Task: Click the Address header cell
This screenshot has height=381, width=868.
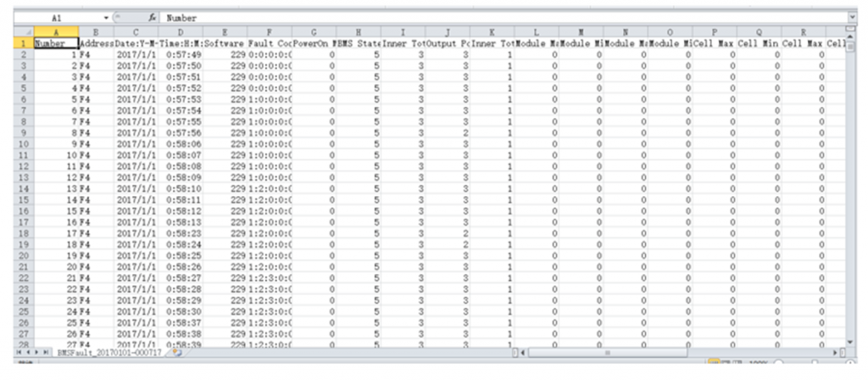Action: tap(97, 42)
